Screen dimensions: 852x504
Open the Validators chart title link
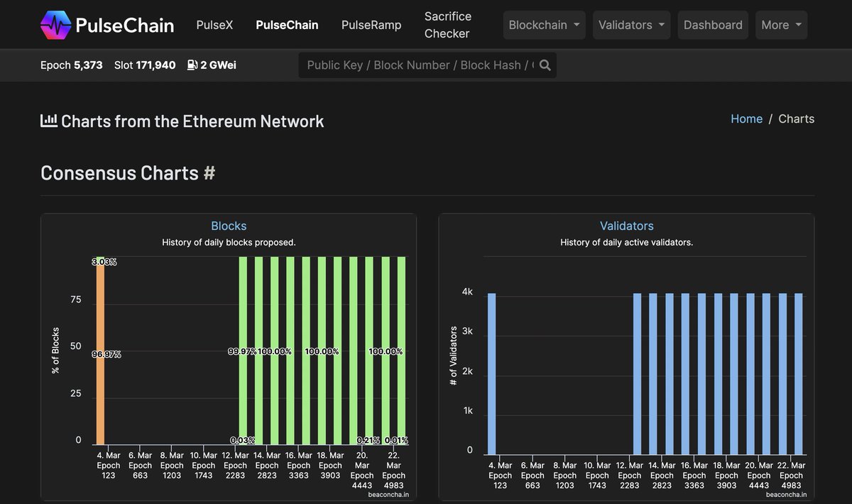pos(626,226)
